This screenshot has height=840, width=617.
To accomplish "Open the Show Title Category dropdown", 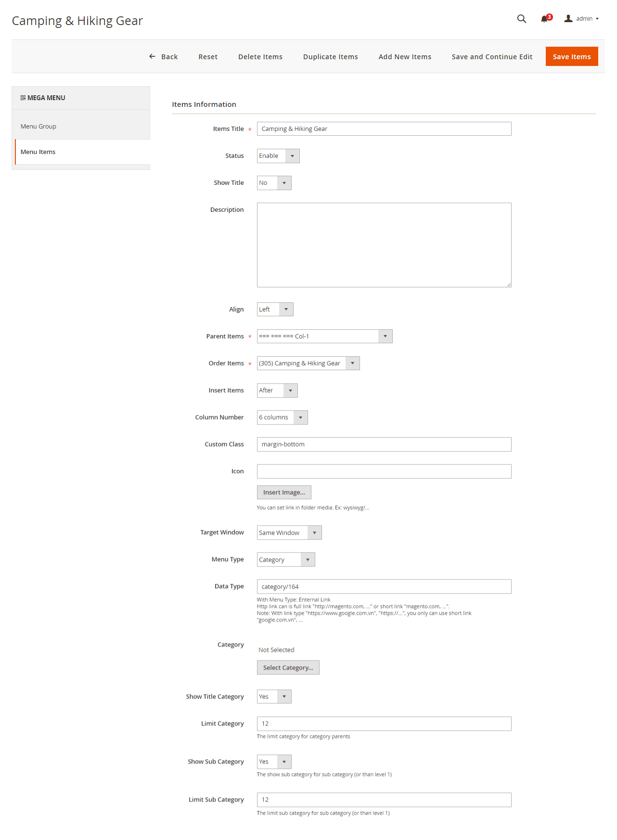I will click(274, 697).
